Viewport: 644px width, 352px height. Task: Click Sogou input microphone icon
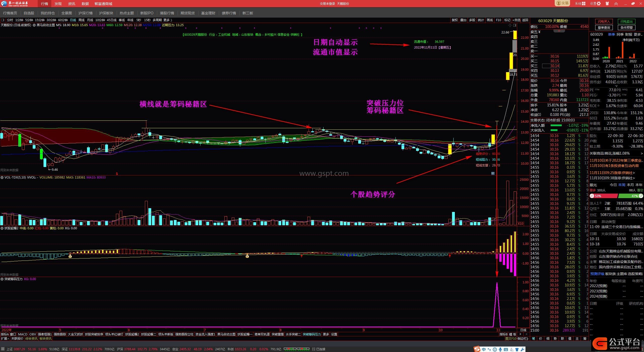coord(500,349)
